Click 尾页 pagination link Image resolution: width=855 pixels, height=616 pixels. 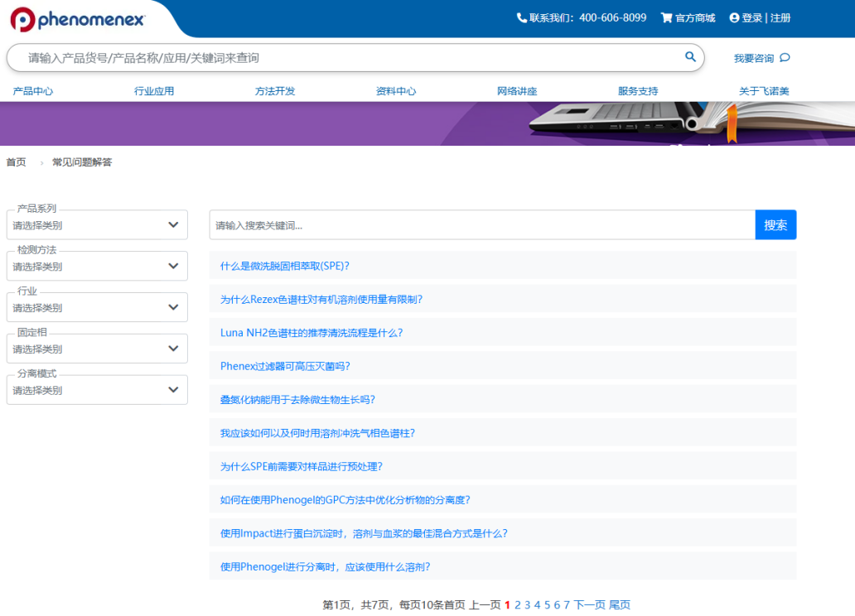click(x=620, y=604)
